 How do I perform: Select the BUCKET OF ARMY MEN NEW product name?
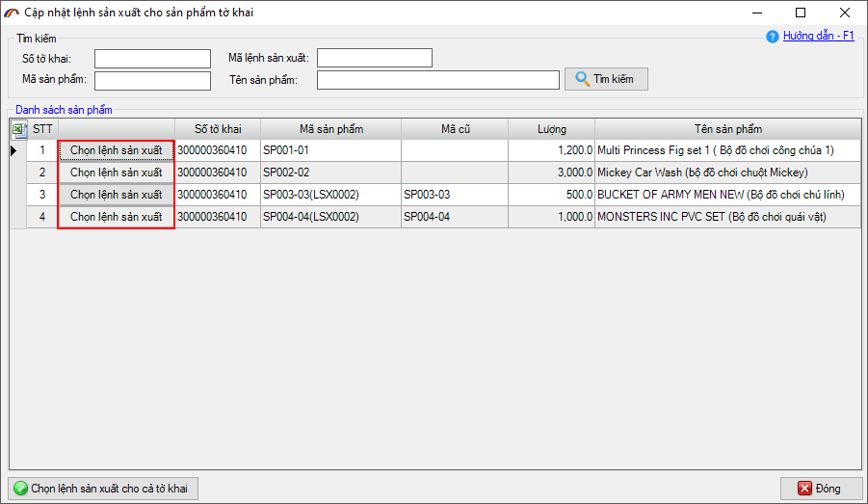point(728,195)
